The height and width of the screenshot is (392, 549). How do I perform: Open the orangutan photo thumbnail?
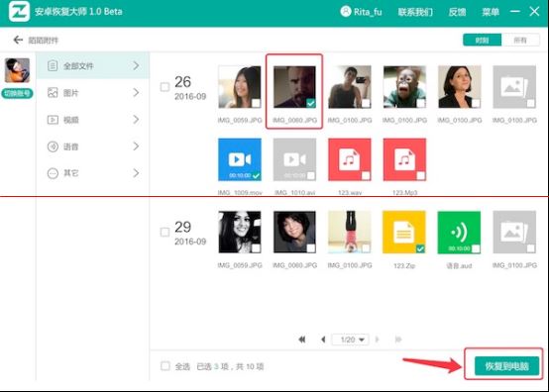(x=404, y=87)
